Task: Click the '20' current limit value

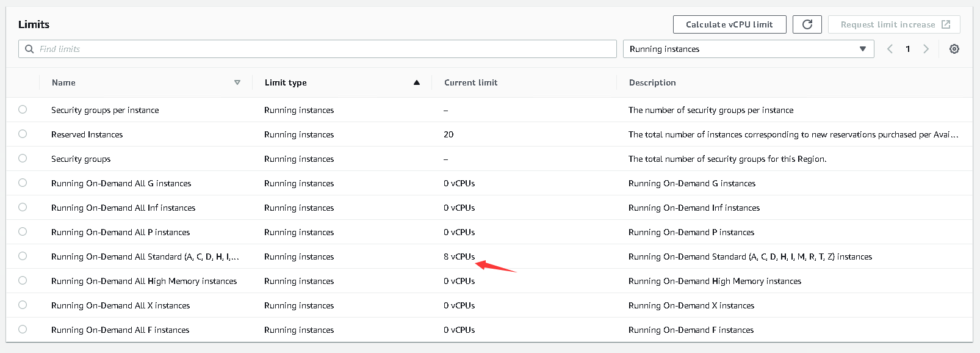Action: [449, 134]
